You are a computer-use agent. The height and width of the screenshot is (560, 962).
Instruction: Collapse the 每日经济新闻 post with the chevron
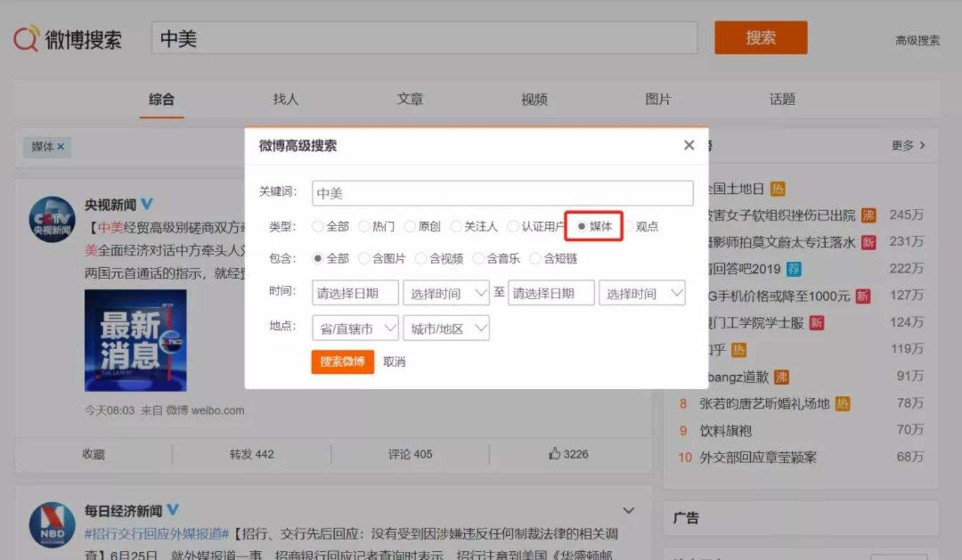[x=628, y=510]
